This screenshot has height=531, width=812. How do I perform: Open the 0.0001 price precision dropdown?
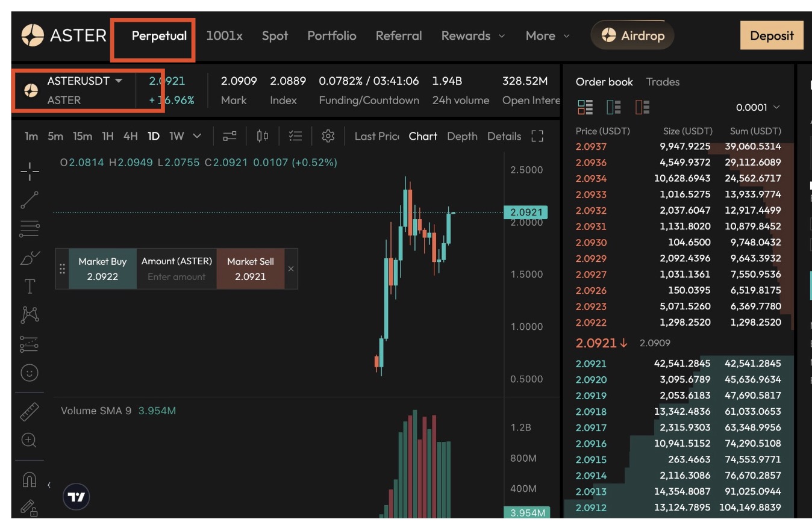coord(757,107)
